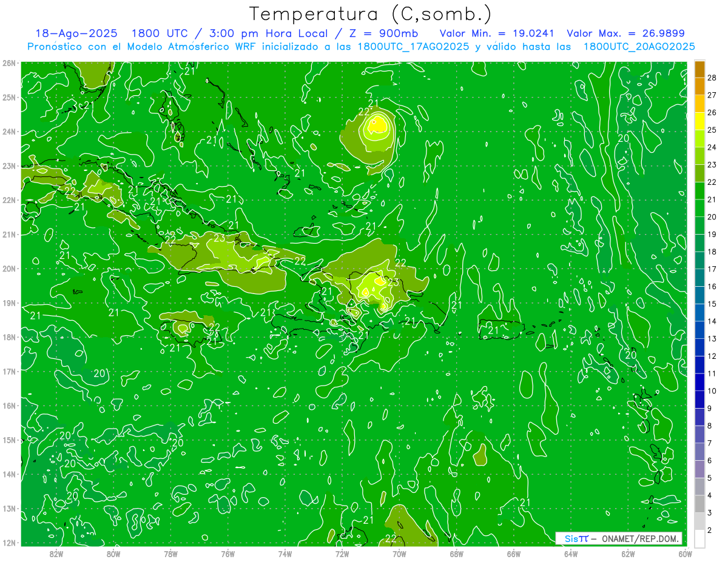728x562 pixels.
Task: Click the '4' colorbar value label
Action: point(709,495)
